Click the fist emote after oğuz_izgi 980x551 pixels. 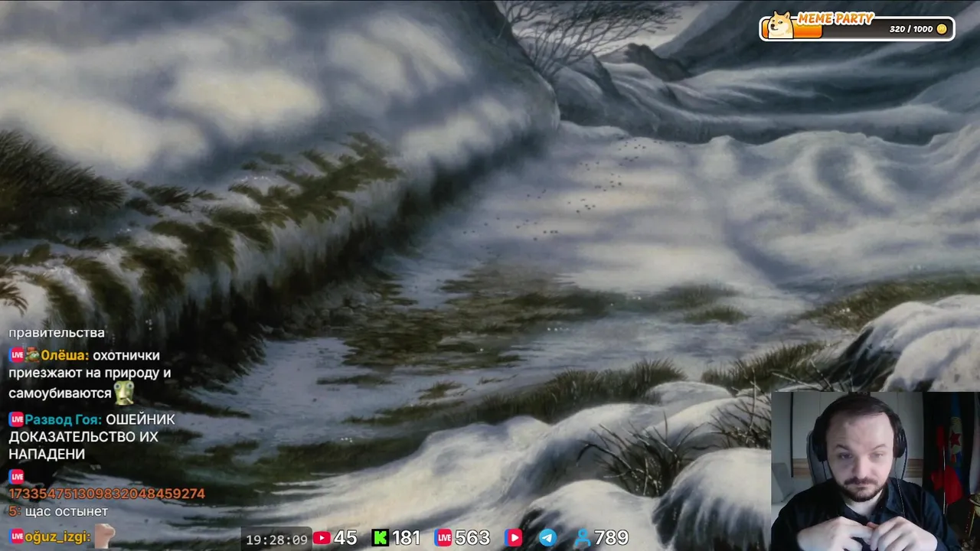click(104, 536)
